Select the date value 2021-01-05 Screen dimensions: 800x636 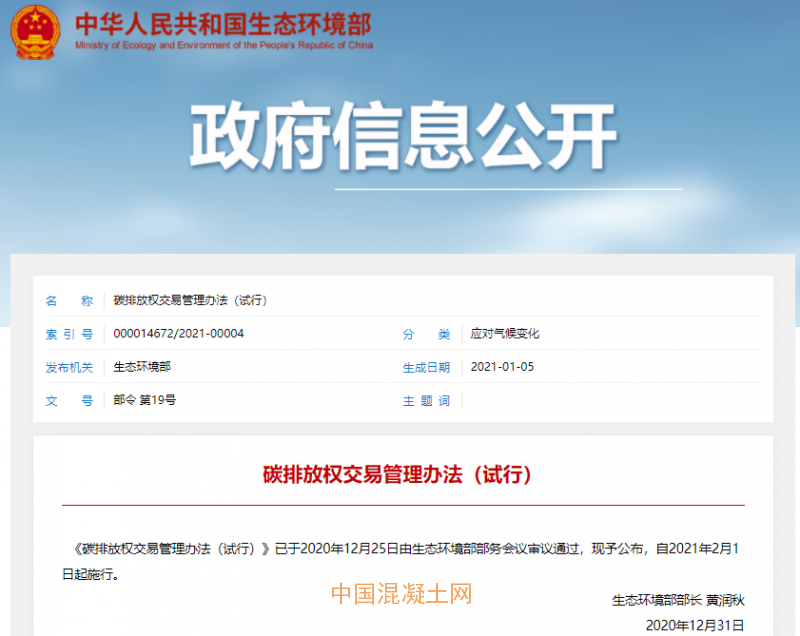tap(502, 367)
